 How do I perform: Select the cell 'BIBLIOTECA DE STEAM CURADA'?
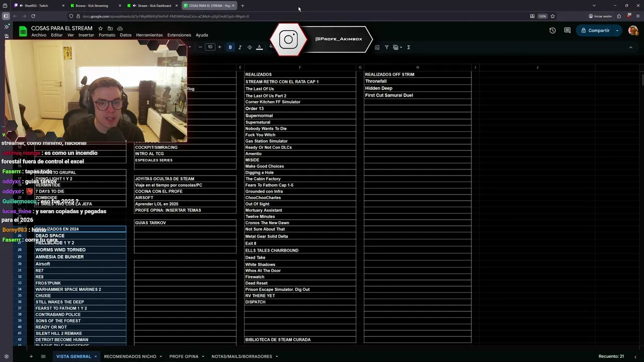coord(300,340)
